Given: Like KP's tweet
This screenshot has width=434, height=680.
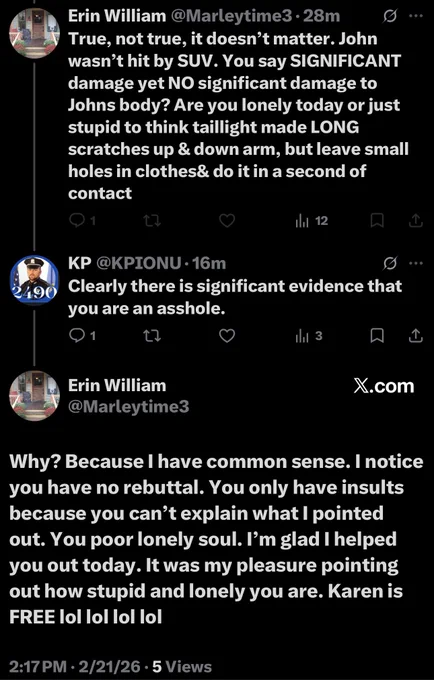Looking at the screenshot, I should pos(227,336).
